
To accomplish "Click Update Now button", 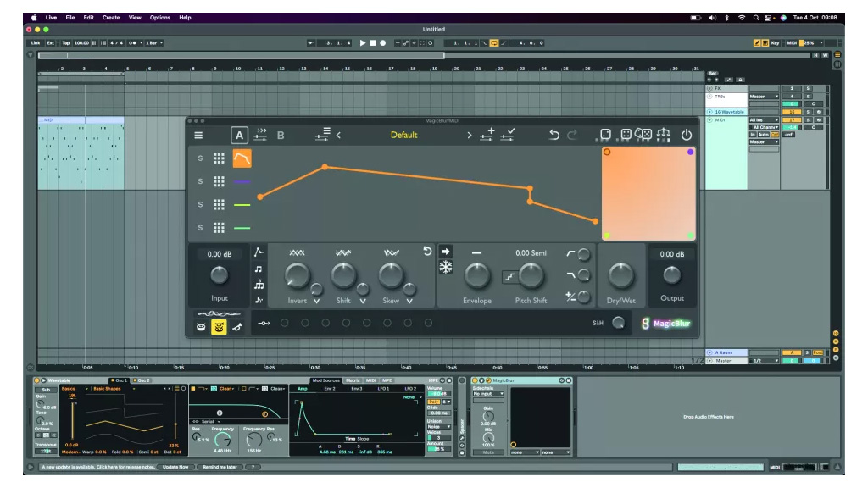I will point(175,467).
